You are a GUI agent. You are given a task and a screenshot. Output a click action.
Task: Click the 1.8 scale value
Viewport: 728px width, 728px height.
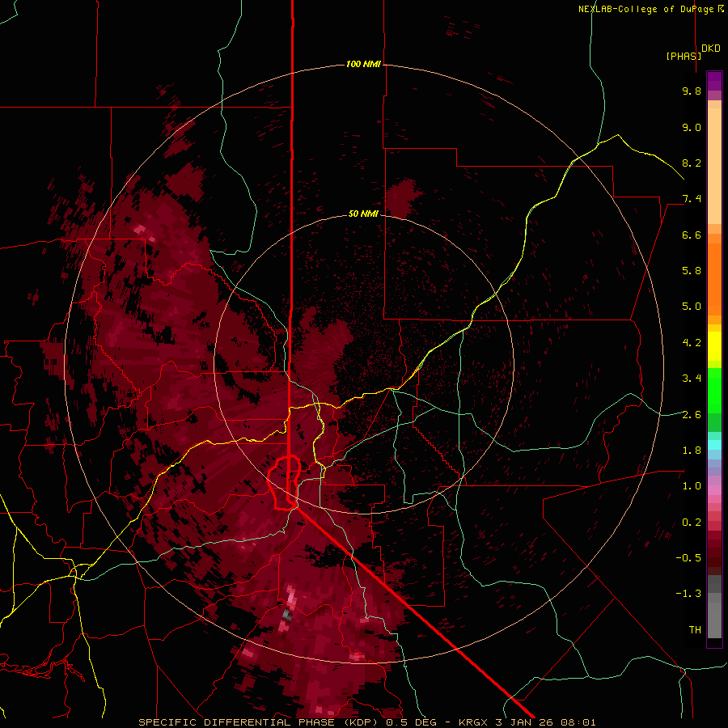click(x=692, y=451)
